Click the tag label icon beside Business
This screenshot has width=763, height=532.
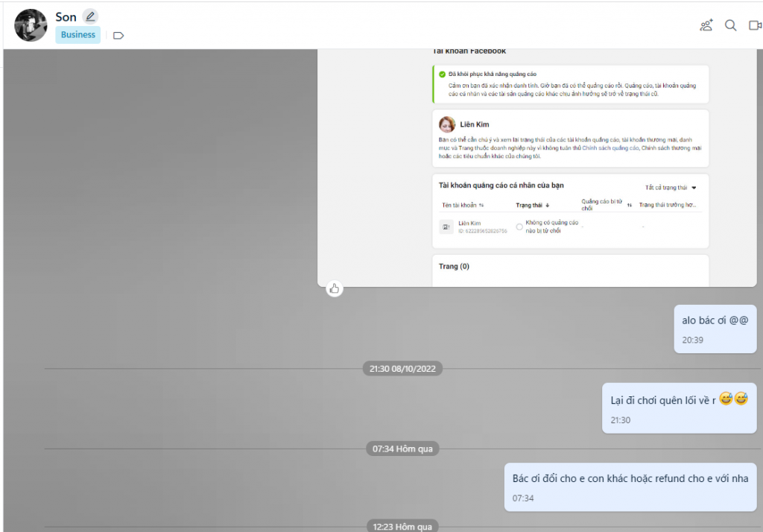tap(118, 35)
